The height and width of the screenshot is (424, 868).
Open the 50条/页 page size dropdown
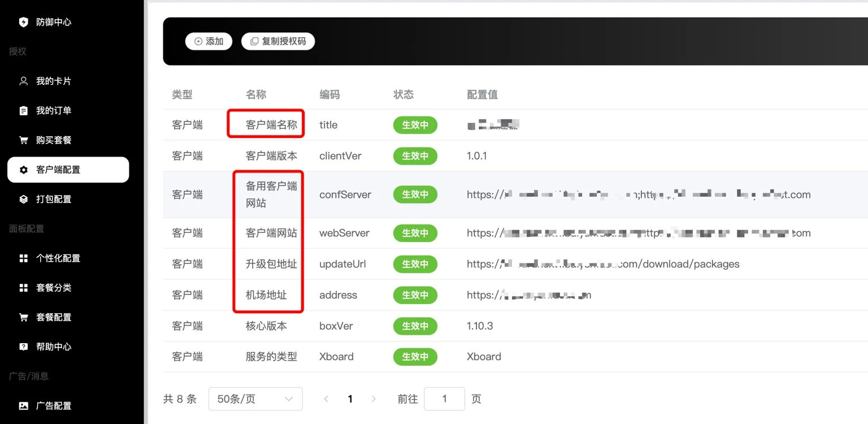point(255,399)
